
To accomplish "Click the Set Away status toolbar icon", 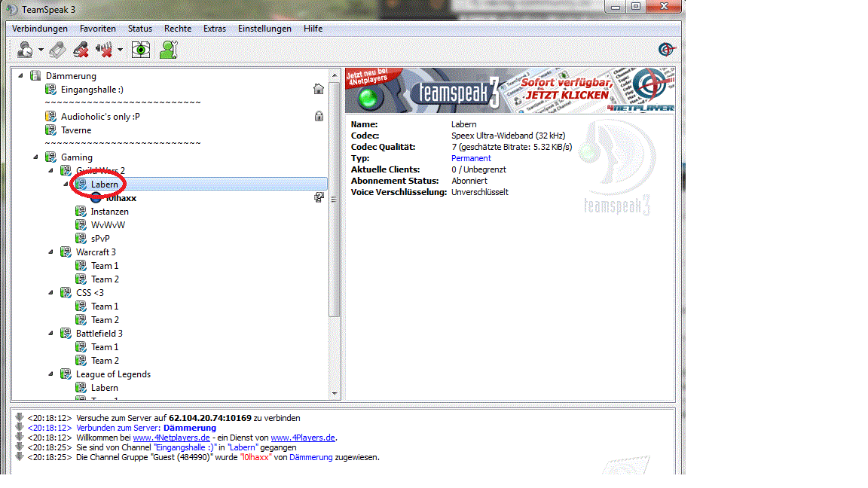I will (25, 50).
